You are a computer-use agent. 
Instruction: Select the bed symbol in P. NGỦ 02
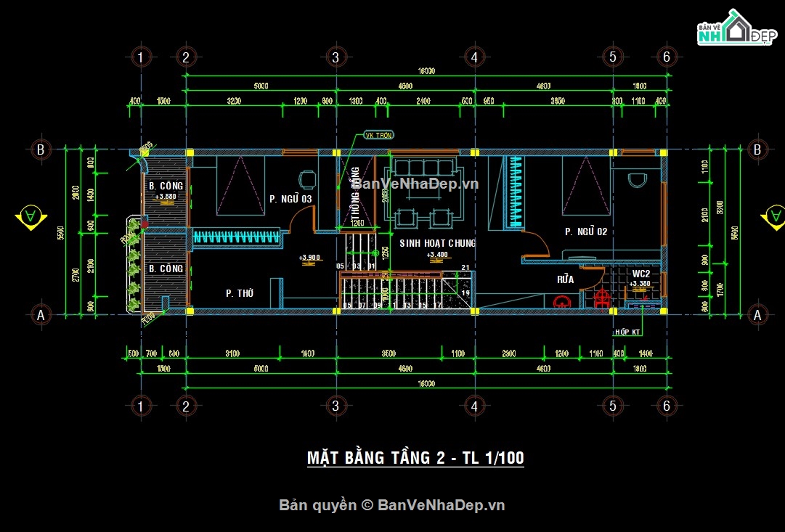click(x=586, y=186)
